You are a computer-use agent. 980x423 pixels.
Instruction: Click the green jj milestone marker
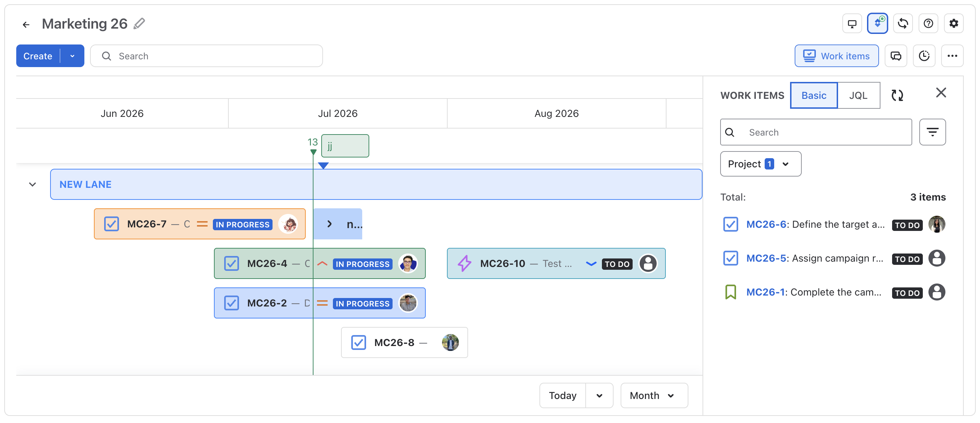[345, 146]
